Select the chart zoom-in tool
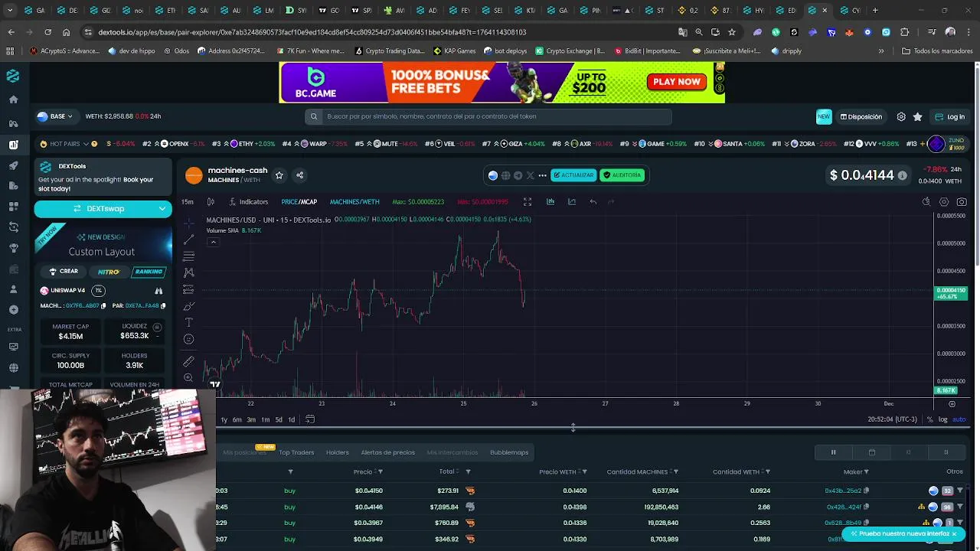The width and height of the screenshot is (980, 551). tap(188, 378)
